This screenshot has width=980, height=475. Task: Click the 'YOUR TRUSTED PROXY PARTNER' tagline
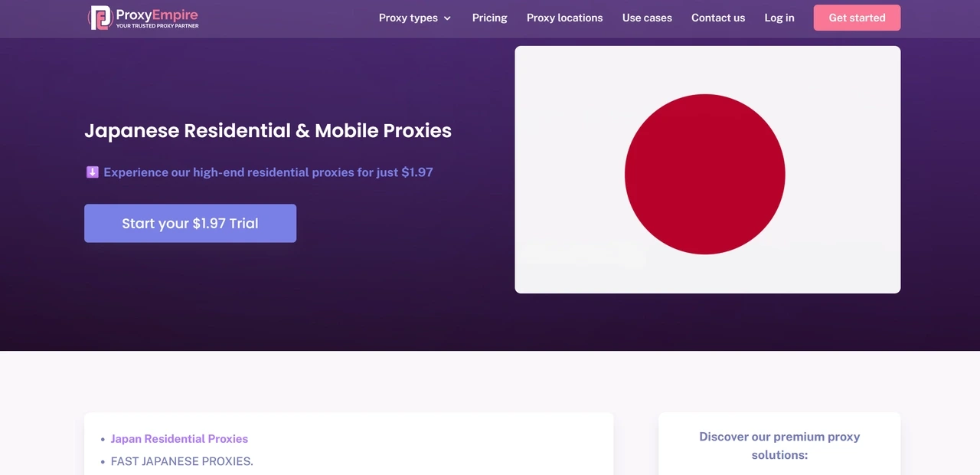156,24
